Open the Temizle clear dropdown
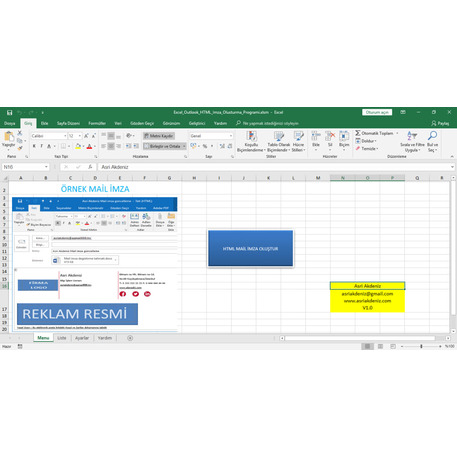The height and width of the screenshot is (457, 457). pos(367,149)
